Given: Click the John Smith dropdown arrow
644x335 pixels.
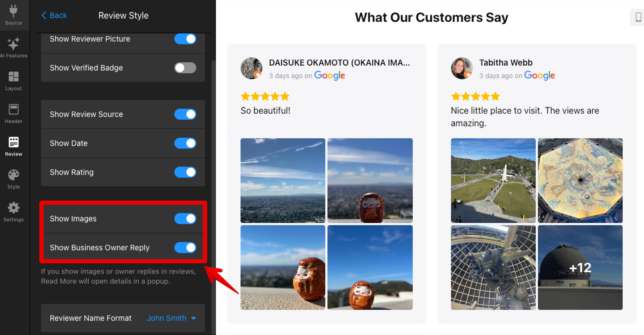Looking at the screenshot, I should click(194, 318).
